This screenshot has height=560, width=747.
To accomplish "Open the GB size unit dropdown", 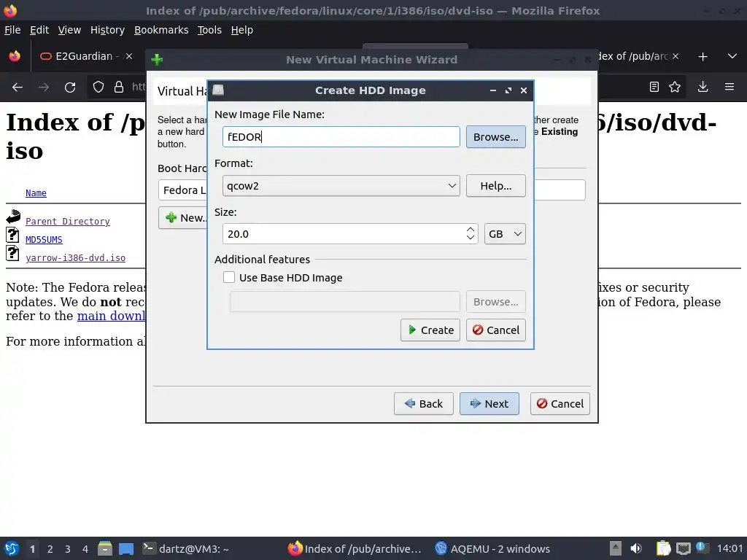I will [505, 234].
